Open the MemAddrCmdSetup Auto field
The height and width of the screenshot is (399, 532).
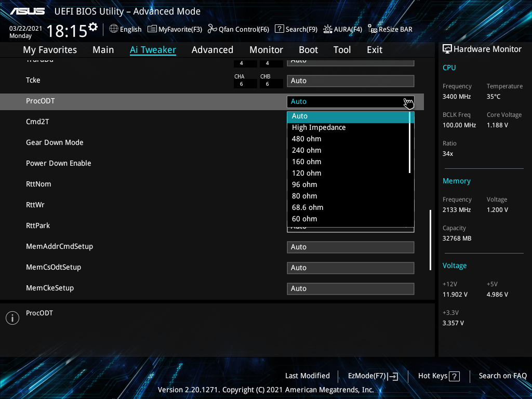coord(351,247)
